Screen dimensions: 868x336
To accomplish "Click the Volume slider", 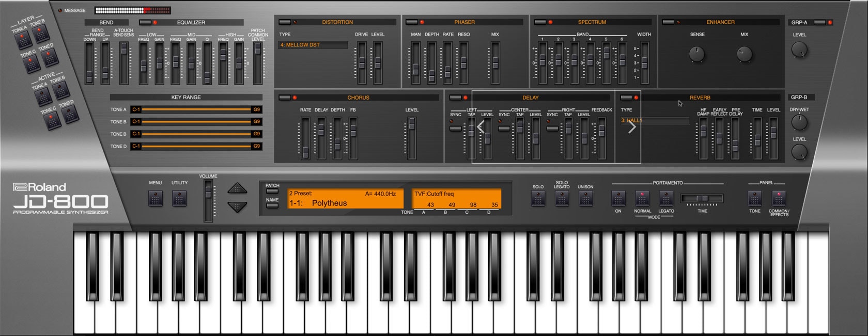I will click(x=208, y=201).
